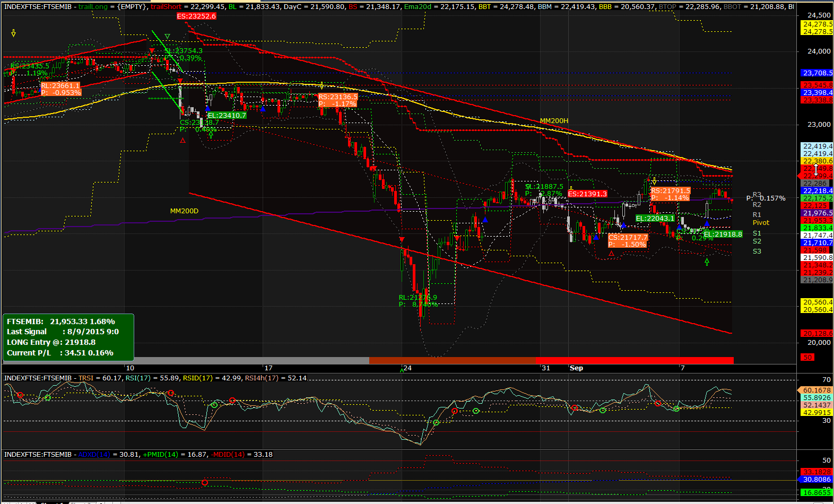Click LONG Entry @: 21918.8 line
The height and width of the screenshot is (504, 834).
(x=51, y=342)
